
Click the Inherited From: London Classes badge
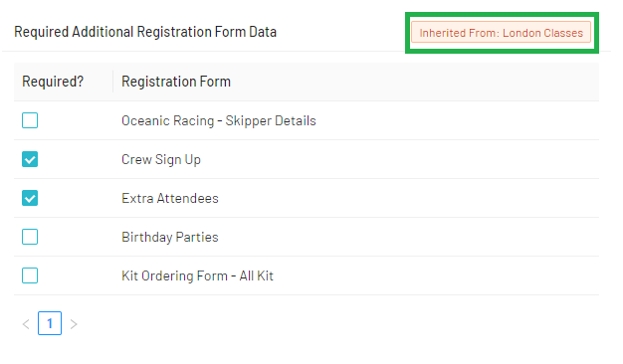pyautogui.click(x=501, y=32)
